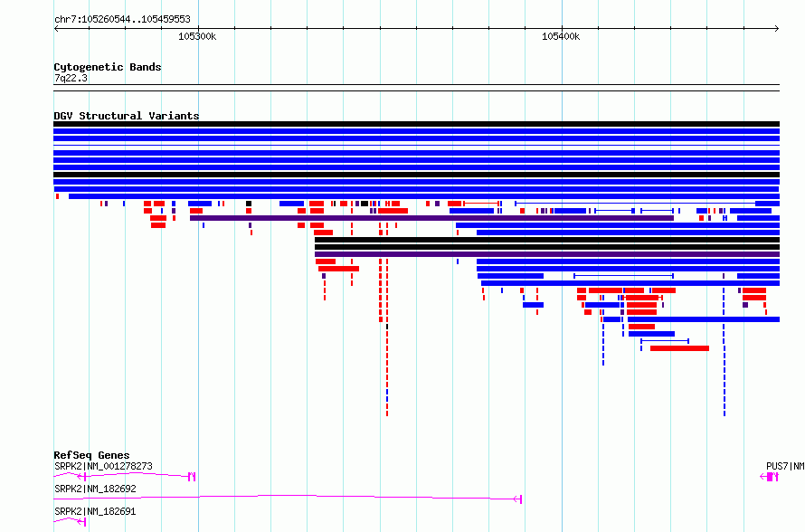
Task: Click the SRPK2 NM_001278273 transcript glyph
Action: 125,476
